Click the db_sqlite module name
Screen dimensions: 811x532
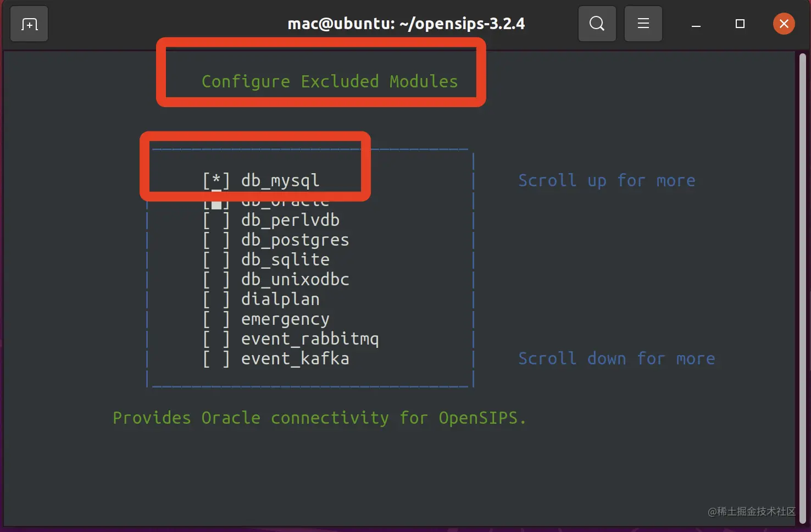[285, 260]
